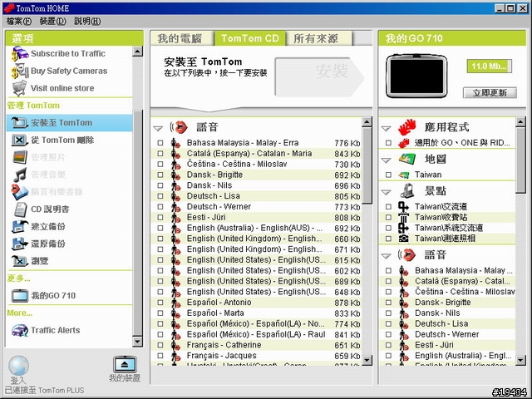Collapse the 地圖 section
The height and width of the screenshot is (399, 532).
pos(386,160)
